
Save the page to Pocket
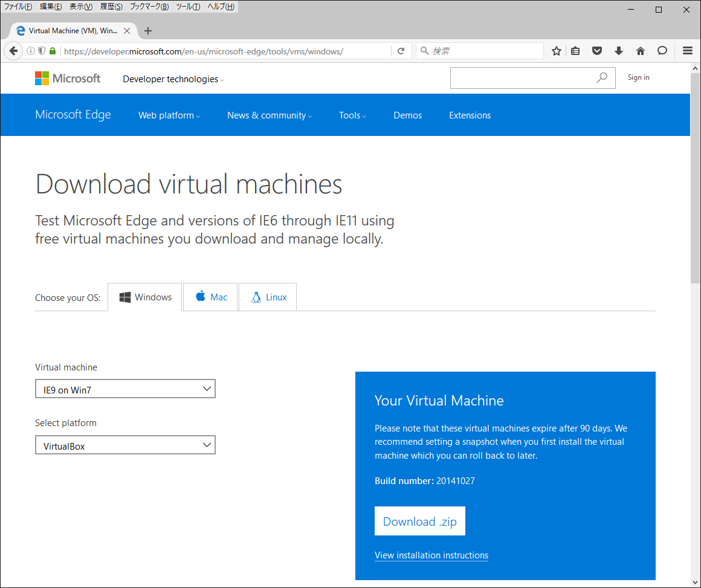(x=597, y=51)
